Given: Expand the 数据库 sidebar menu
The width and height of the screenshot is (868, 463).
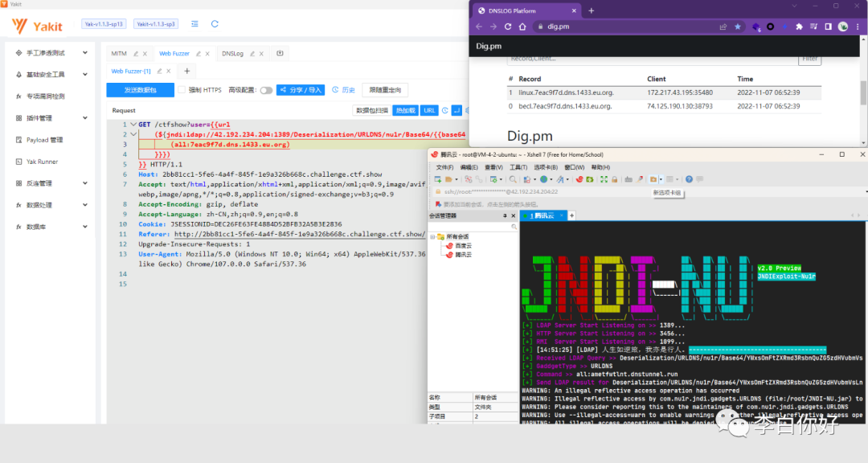Looking at the screenshot, I should [x=84, y=227].
